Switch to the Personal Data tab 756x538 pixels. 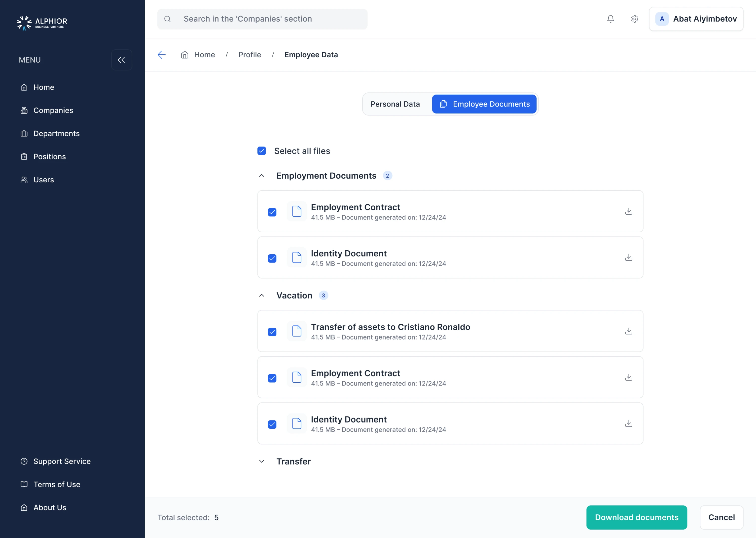[395, 104]
